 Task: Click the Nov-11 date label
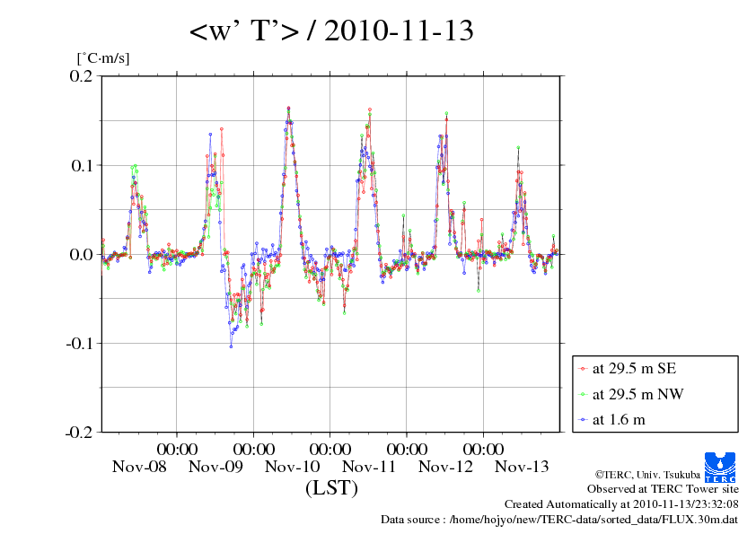tap(369, 467)
